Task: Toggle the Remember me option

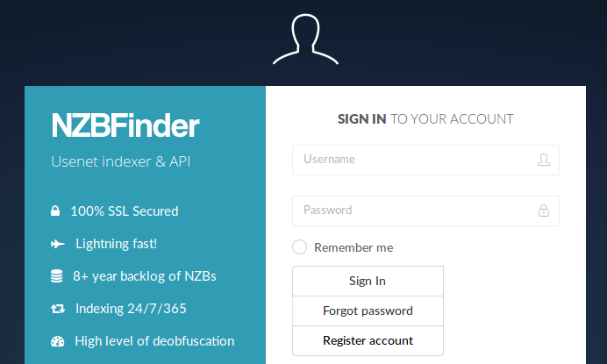Action: pyautogui.click(x=300, y=247)
